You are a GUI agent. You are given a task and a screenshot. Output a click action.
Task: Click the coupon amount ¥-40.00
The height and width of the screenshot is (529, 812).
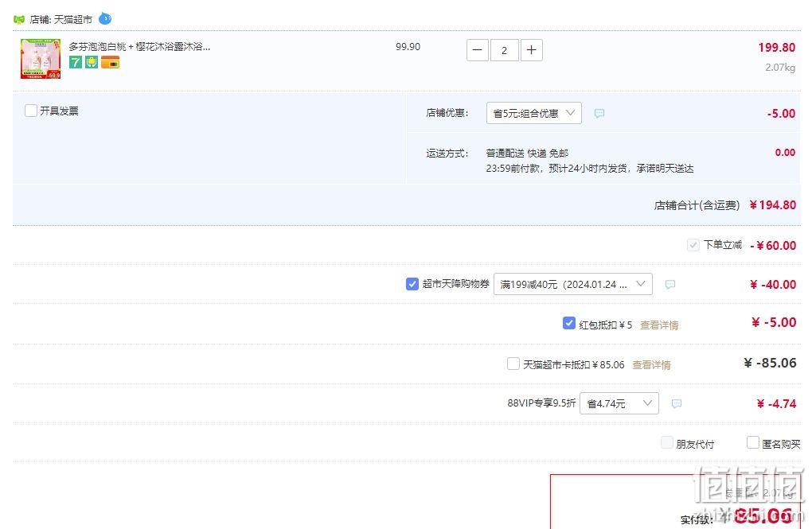point(773,284)
